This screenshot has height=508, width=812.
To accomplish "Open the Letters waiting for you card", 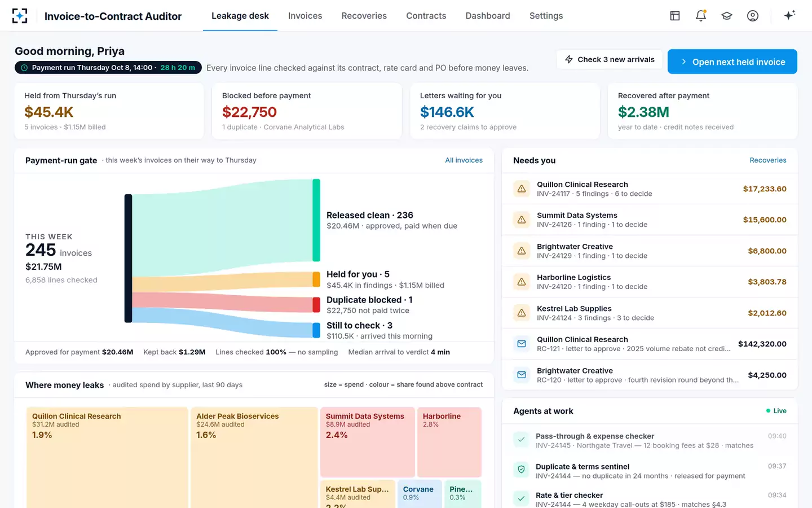I will point(505,111).
